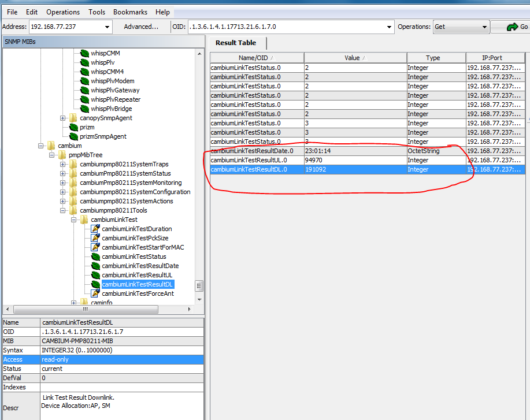This screenshot has width=530, height=420.
Task: Click the cambiumLinkTestPckSize writable node icon
Action: coord(96,237)
